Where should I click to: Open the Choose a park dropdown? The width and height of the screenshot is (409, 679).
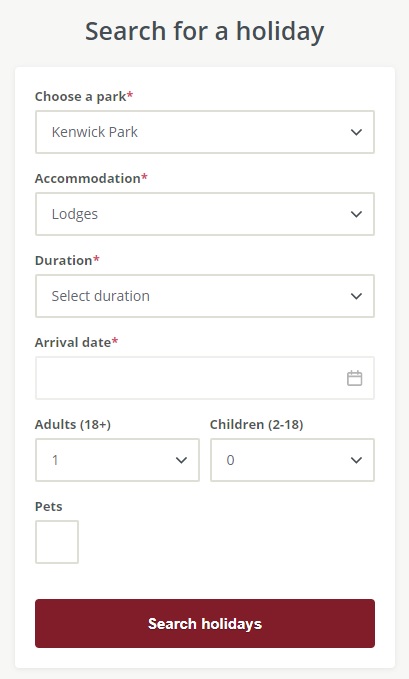pos(204,132)
